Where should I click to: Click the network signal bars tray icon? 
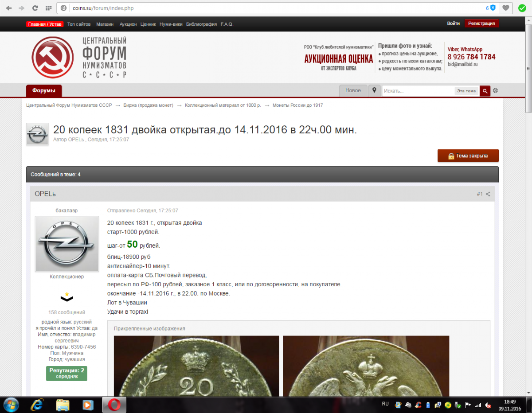[478, 405]
